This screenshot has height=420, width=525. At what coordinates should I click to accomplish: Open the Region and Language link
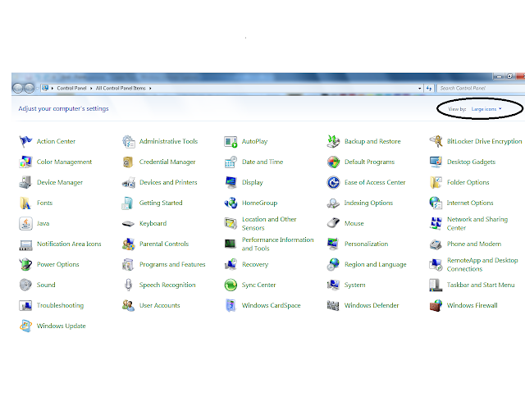(376, 265)
